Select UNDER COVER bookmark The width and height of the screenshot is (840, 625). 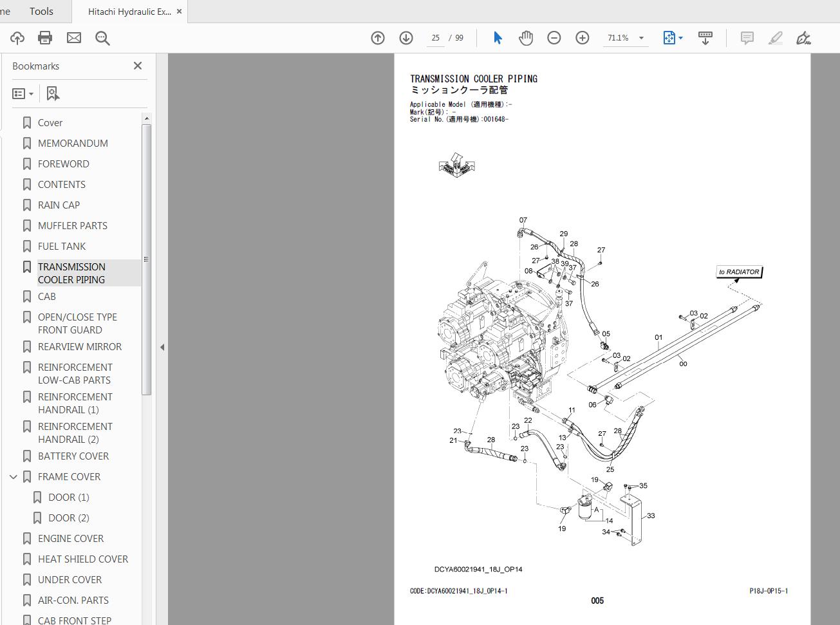coord(70,580)
